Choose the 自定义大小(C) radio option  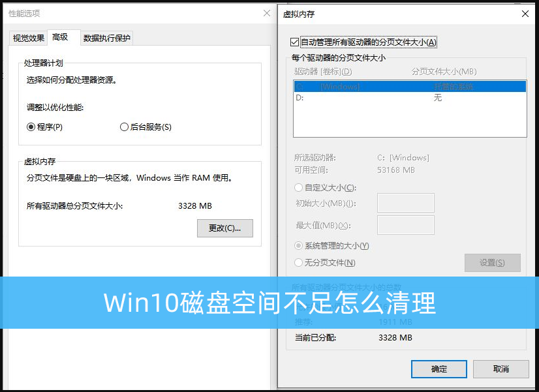coord(298,188)
